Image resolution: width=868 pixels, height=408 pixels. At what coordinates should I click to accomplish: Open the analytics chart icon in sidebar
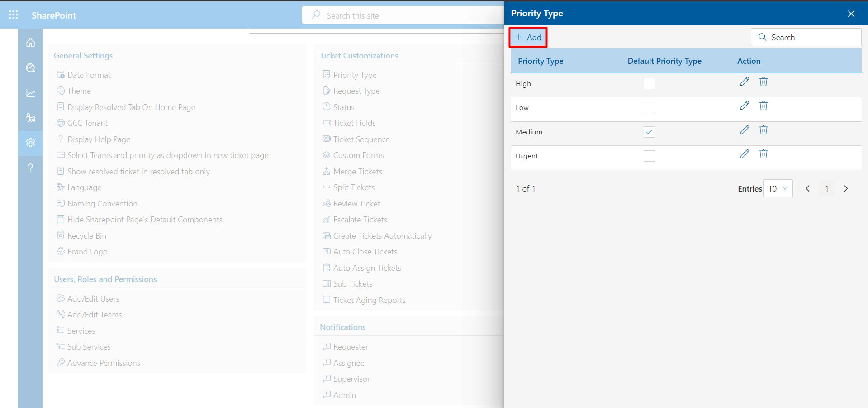tap(30, 92)
